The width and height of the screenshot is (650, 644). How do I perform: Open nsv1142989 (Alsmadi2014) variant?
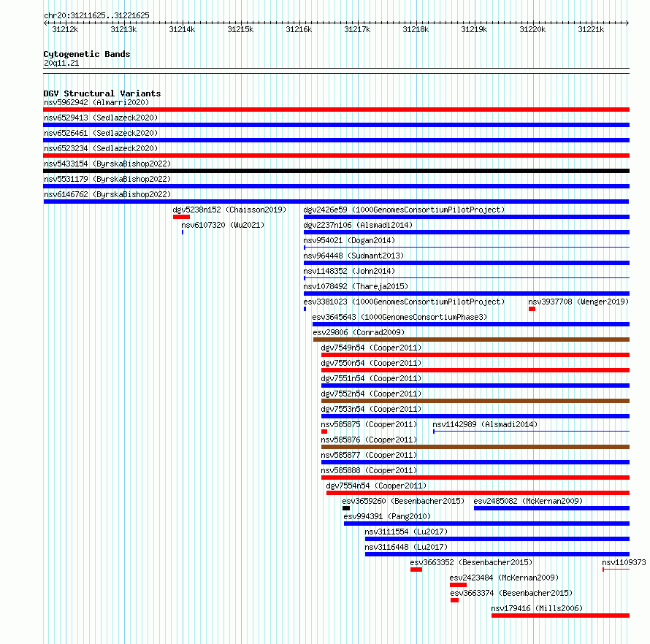pos(486,424)
